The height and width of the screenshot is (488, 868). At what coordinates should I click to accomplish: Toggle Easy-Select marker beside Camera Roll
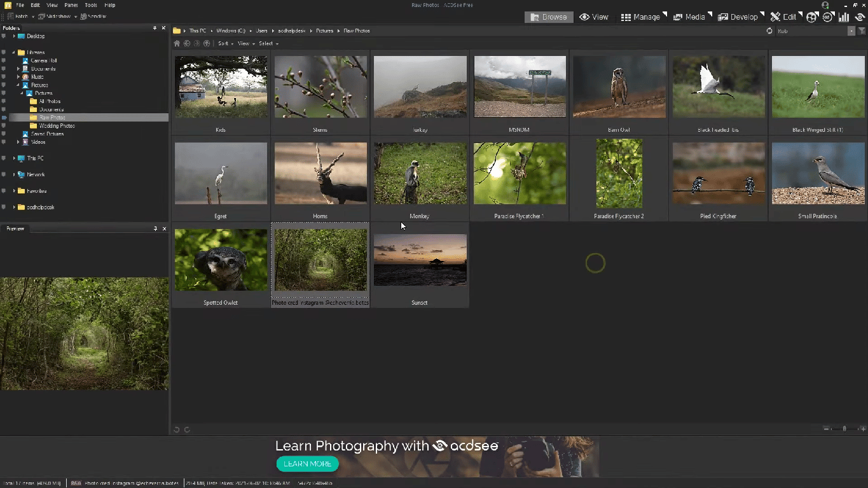pos(4,60)
